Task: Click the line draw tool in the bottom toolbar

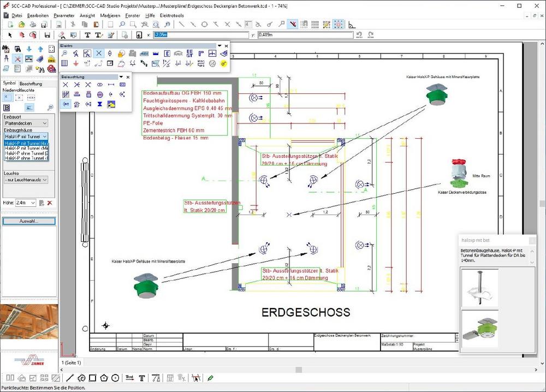Action: pos(70,378)
